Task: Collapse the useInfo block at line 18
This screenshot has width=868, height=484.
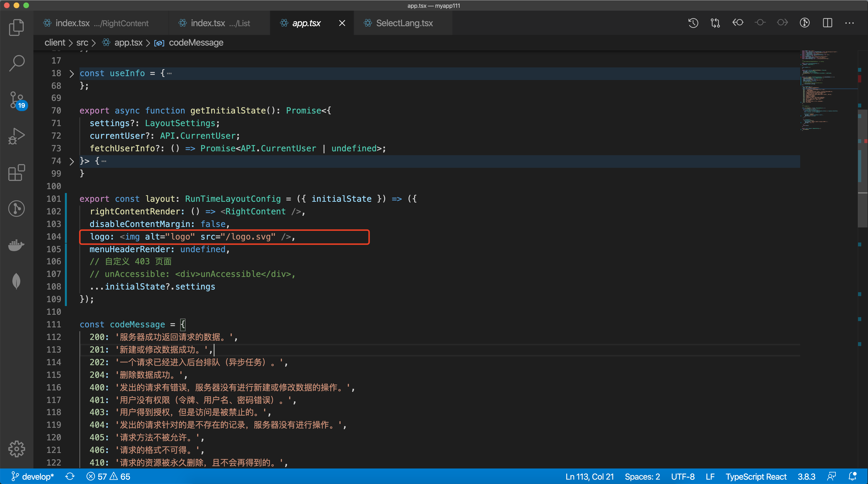Action: (71, 73)
